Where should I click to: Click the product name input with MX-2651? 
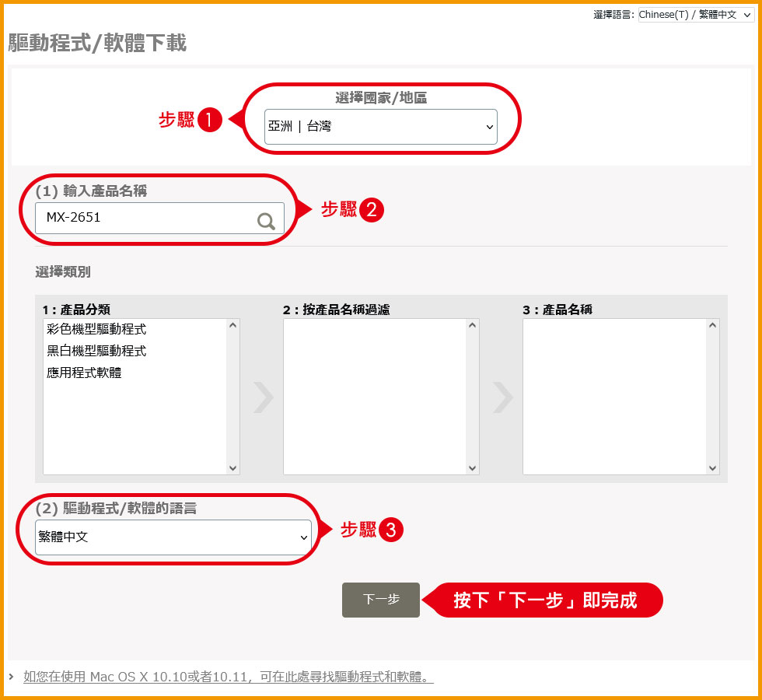point(148,219)
